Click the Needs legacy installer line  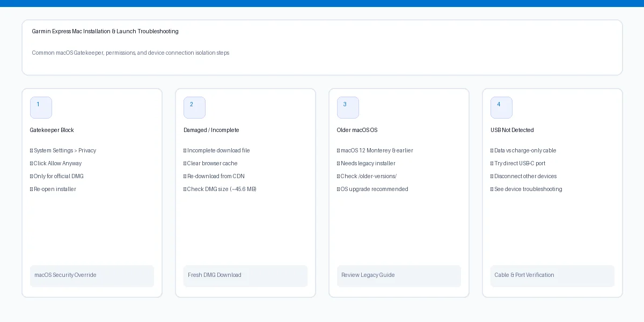click(367, 164)
